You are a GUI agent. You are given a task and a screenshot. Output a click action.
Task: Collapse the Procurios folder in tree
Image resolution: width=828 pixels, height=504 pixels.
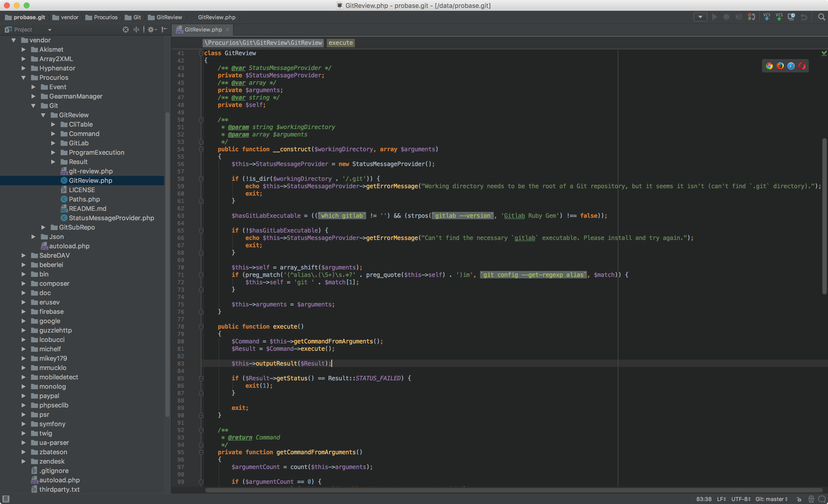point(23,78)
